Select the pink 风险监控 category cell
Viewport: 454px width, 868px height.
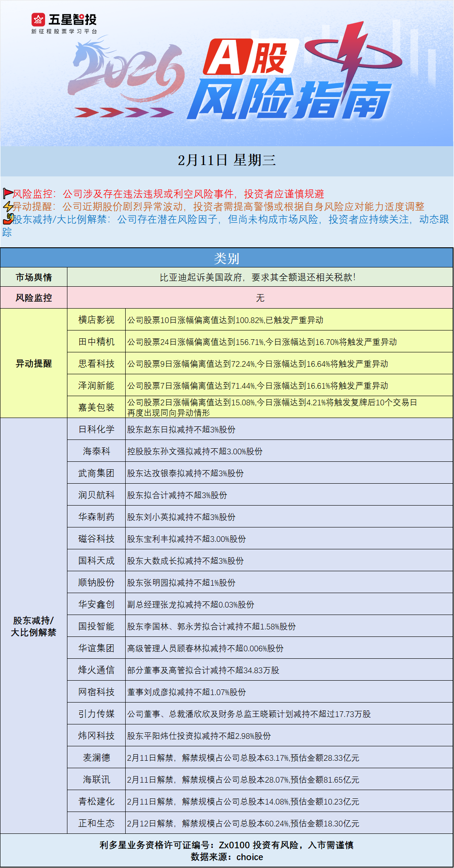pos(34,298)
